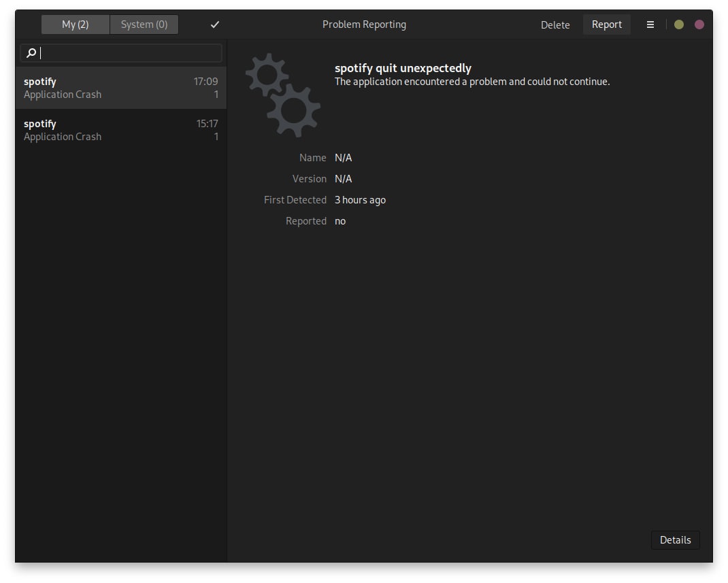Click the Reported value 'no'
Viewport: 728px width, 583px height.
click(340, 221)
